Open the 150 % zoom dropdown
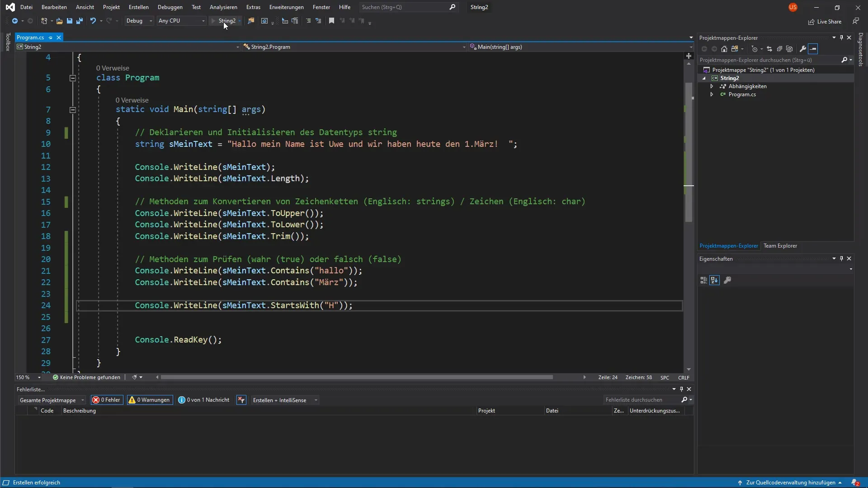 [x=28, y=377]
